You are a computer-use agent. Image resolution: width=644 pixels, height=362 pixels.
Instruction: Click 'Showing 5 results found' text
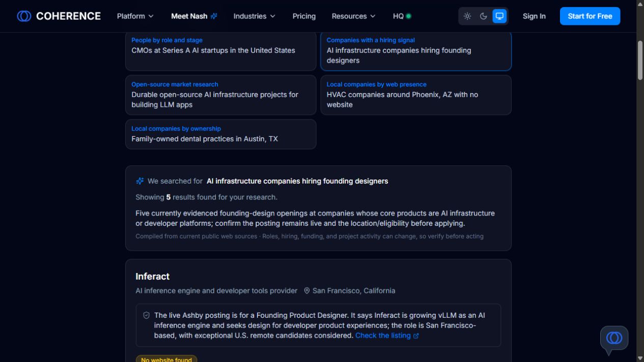coord(206,197)
